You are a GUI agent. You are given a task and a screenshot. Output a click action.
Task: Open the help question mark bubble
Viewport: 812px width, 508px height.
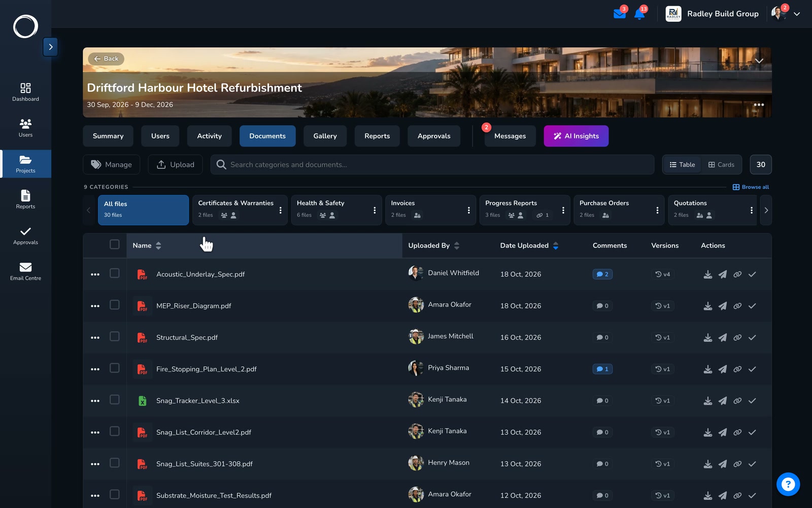pos(788,484)
